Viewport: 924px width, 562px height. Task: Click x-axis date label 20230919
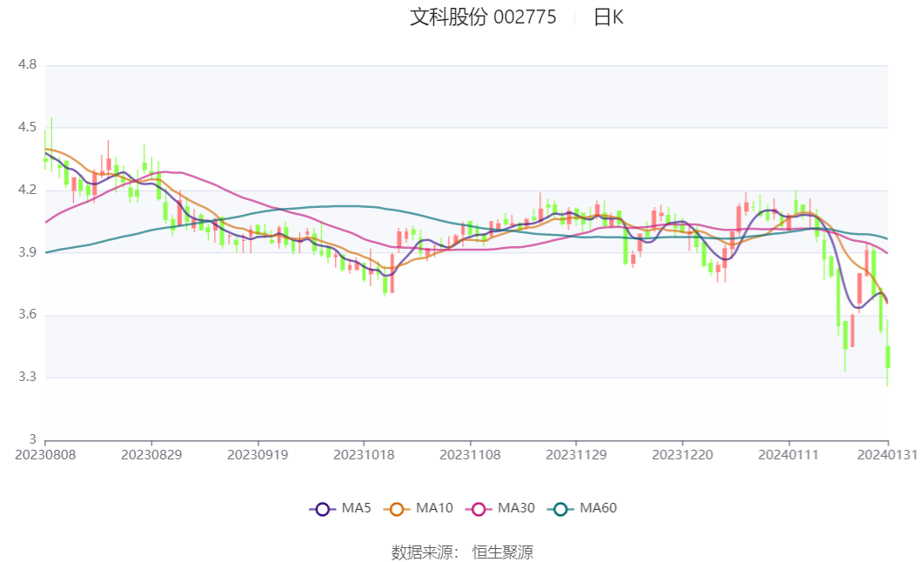click(x=258, y=455)
